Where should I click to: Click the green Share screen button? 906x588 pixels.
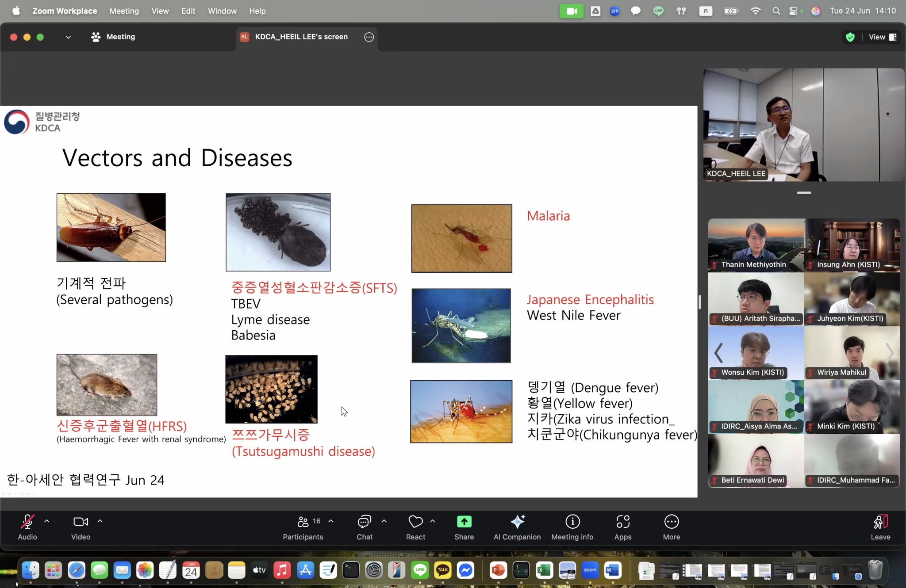(464, 527)
